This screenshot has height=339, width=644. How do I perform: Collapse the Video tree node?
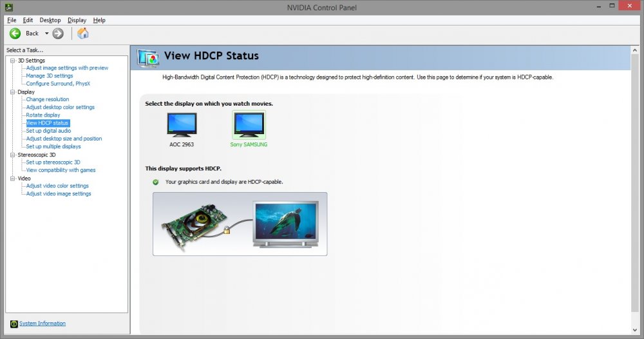point(12,179)
